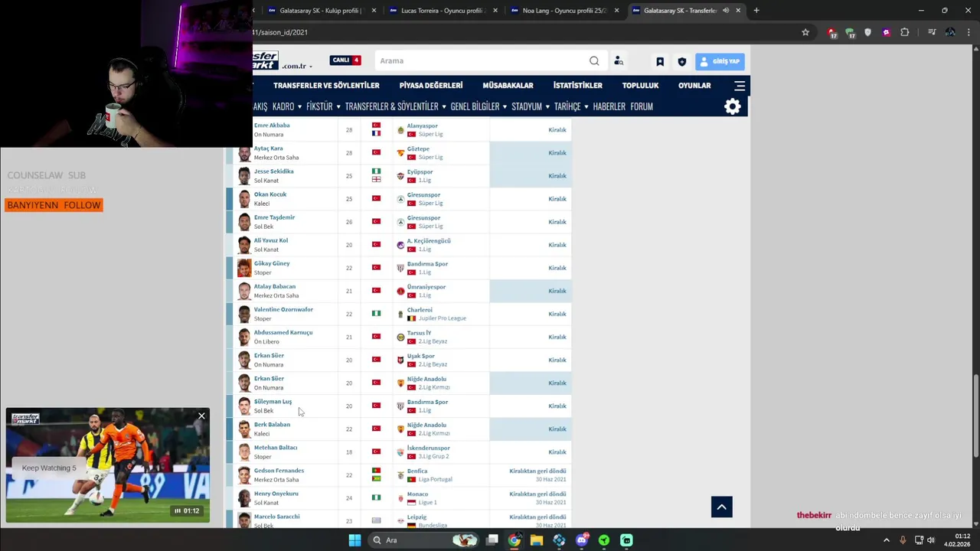The image size is (980, 551).
Task: Open File Explorer from the taskbar
Action: [x=537, y=540]
